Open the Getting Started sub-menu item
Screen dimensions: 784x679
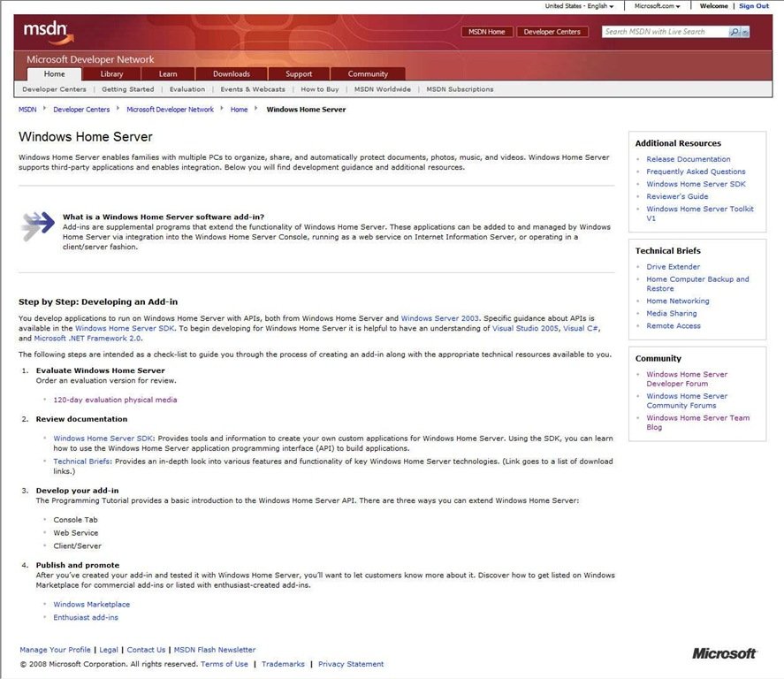[128, 89]
